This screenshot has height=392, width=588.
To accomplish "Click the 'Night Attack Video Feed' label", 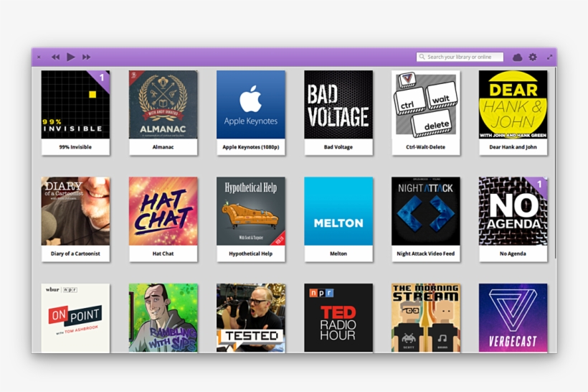I will [x=426, y=253].
